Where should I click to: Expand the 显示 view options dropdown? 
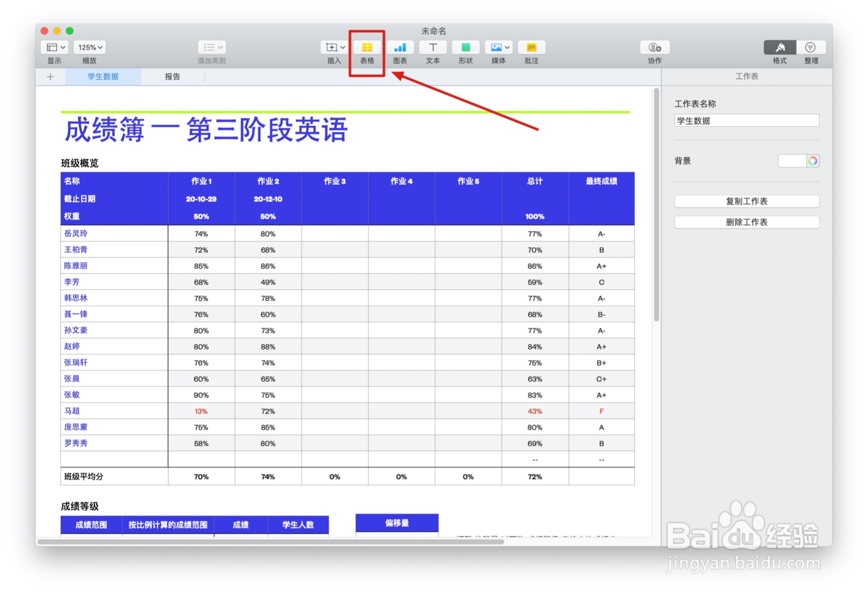tap(54, 47)
